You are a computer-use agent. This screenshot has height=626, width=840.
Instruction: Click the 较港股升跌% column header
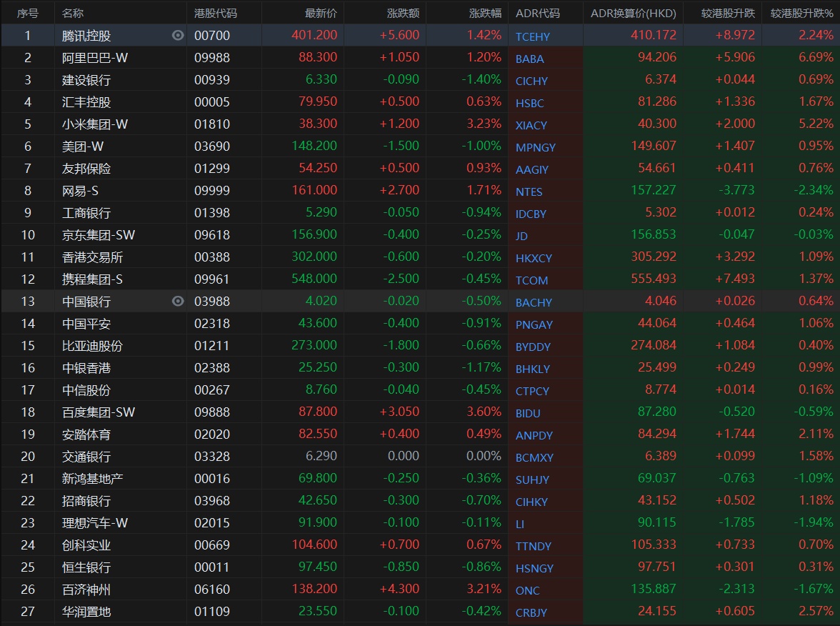pos(801,14)
